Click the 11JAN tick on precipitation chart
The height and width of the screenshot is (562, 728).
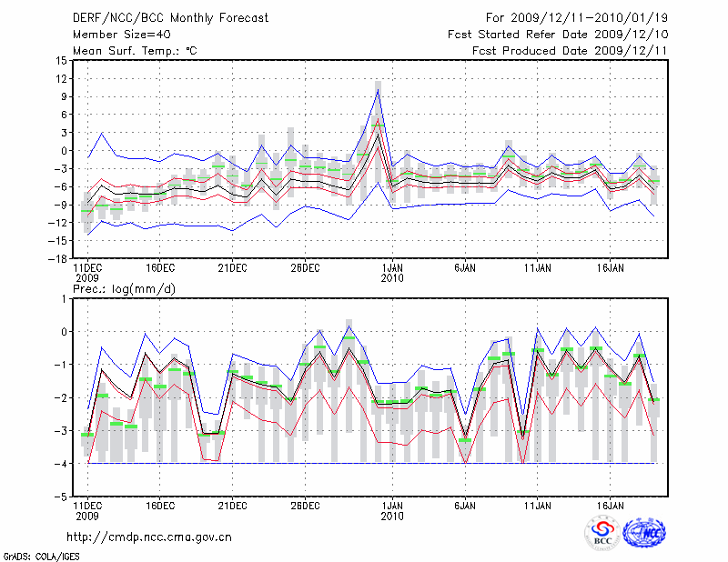click(x=538, y=505)
